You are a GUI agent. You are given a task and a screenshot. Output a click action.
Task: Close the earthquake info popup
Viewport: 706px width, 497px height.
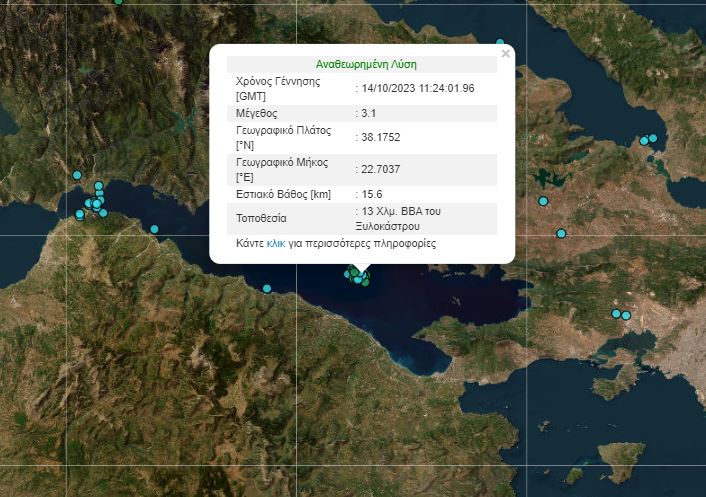pos(505,54)
